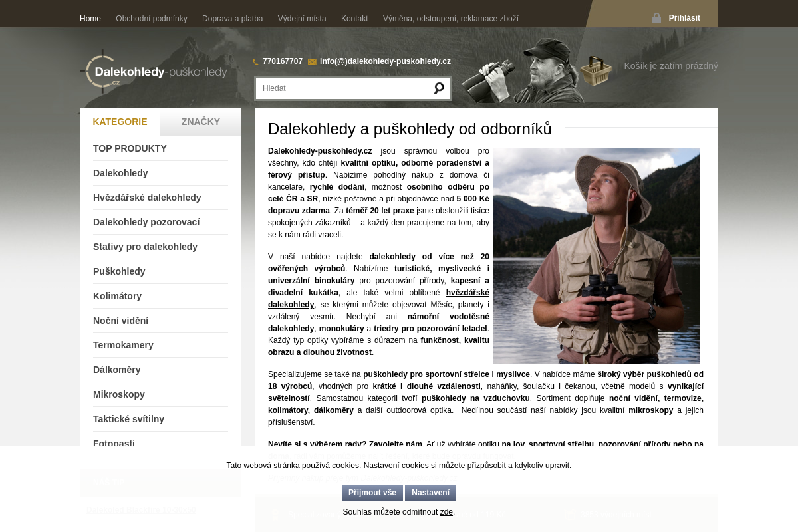The width and height of the screenshot is (798, 532).
Task: Click the envelope email icon
Action: [x=312, y=62]
